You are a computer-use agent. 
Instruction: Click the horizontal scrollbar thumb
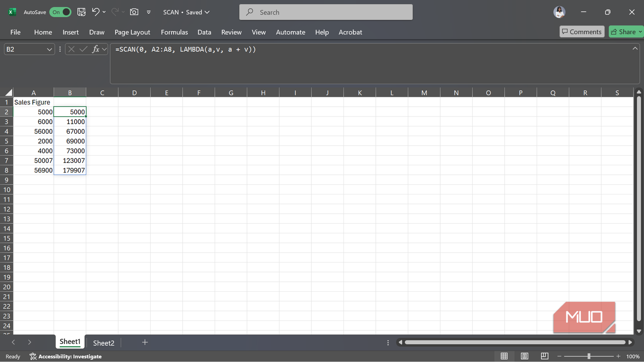click(515, 342)
